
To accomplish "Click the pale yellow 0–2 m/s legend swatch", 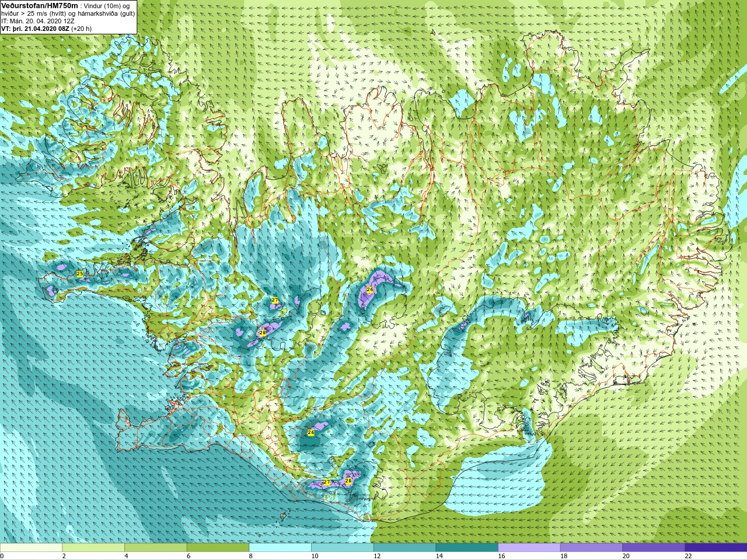I will [31, 548].
